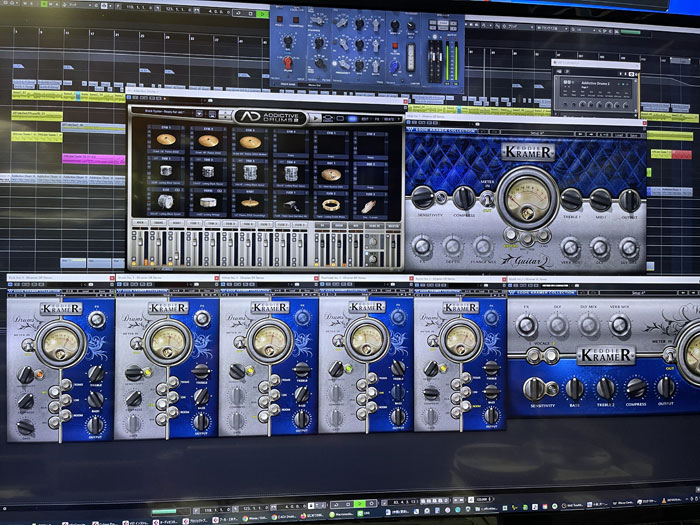Viewport: 700px width, 525px height.
Task: Click the Depth knob on Kramer Guitar plugin
Action: click(x=452, y=246)
